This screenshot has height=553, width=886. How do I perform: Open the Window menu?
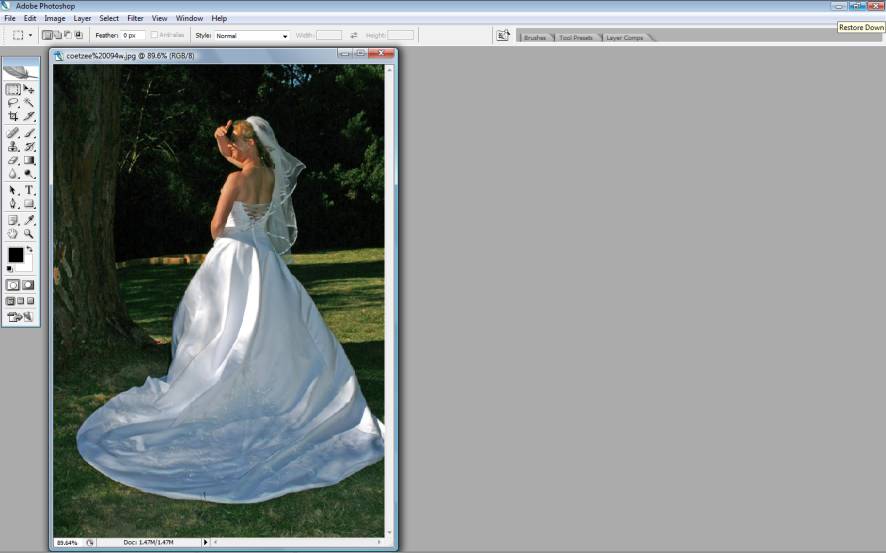pos(189,18)
